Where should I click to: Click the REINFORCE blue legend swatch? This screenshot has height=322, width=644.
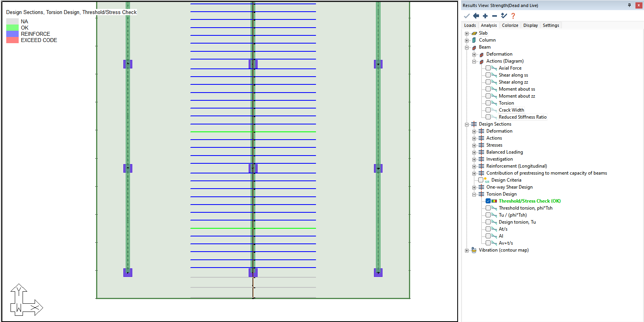12,34
